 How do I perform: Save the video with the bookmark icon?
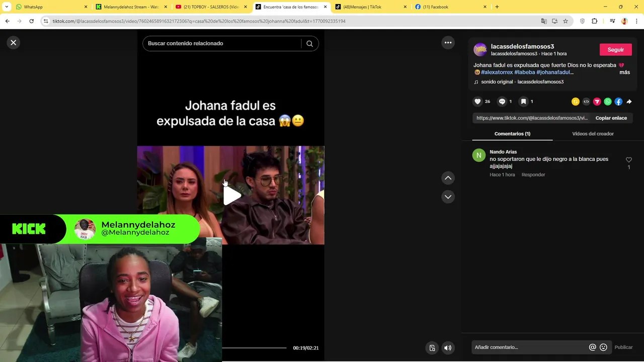[x=523, y=102]
